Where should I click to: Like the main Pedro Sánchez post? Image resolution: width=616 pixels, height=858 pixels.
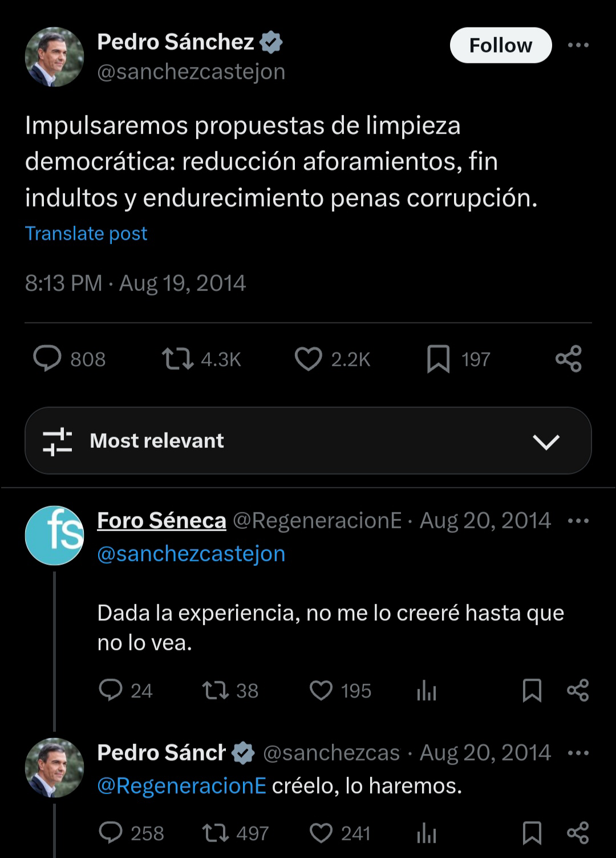(x=309, y=359)
